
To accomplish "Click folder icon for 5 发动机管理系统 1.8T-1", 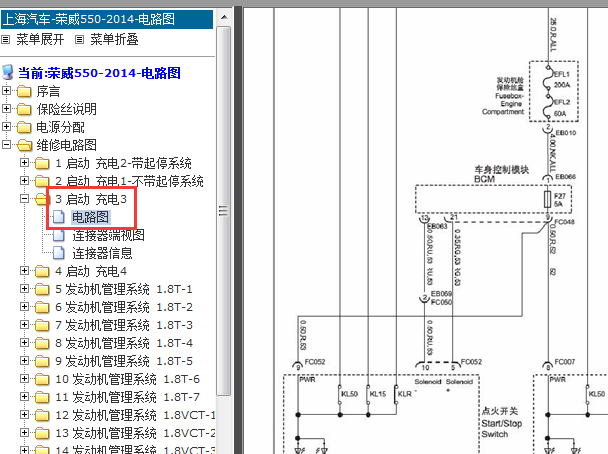I will (x=42, y=289).
